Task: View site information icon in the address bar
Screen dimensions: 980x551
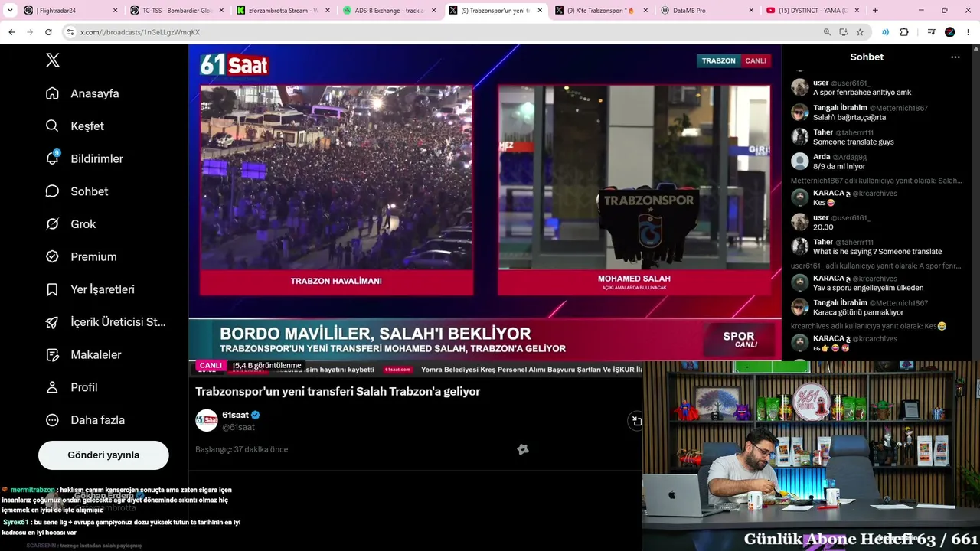Action: (70, 32)
